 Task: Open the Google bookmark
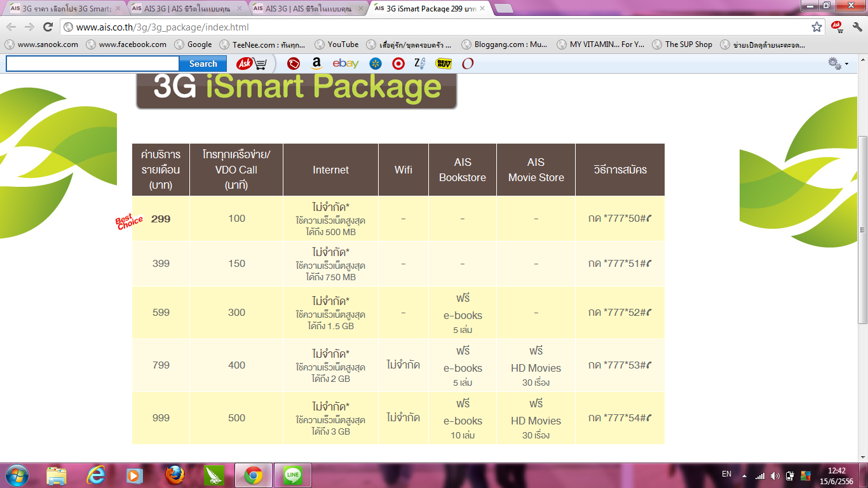coord(193,44)
